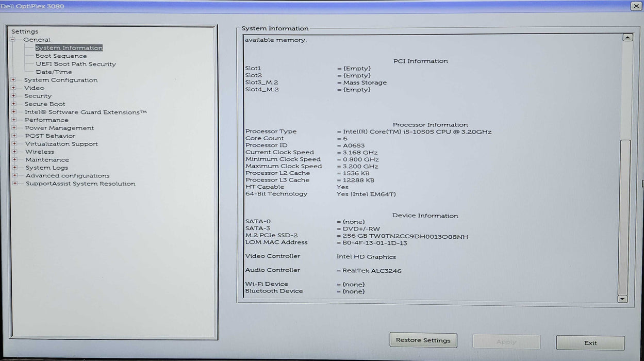Click the Processor L3 Cache value
This screenshot has height=361, width=644.
click(x=358, y=180)
